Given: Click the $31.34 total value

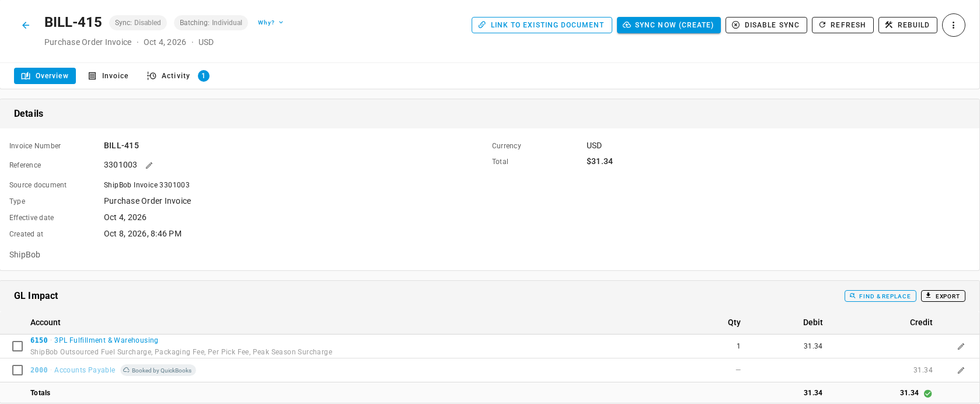Looking at the screenshot, I should [599, 161].
